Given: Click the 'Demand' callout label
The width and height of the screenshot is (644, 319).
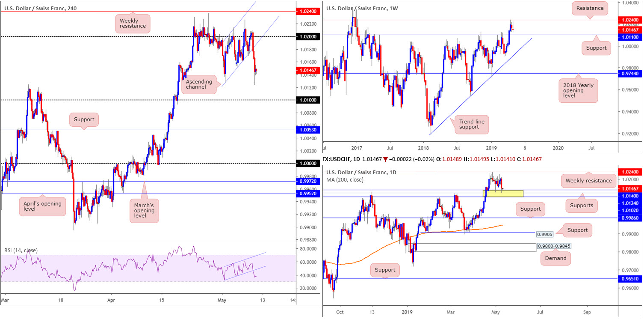Looking at the screenshot, I should point(555,258).
